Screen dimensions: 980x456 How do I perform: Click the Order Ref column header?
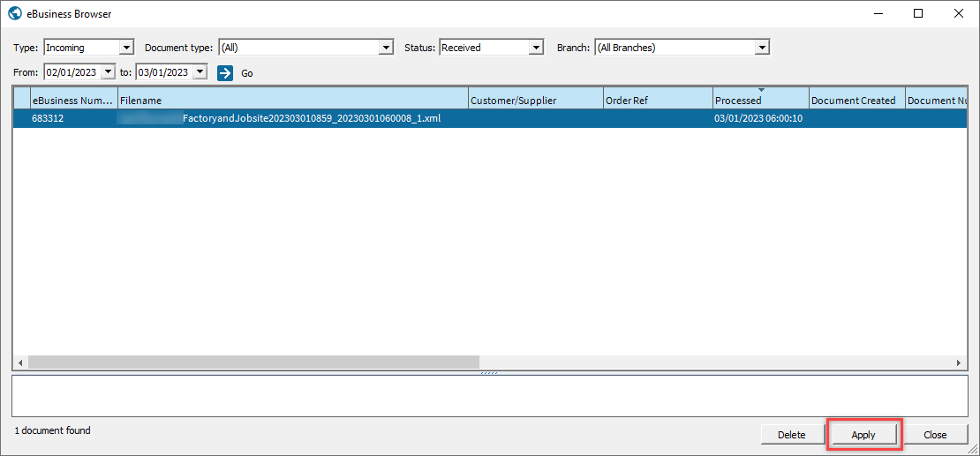657,101
